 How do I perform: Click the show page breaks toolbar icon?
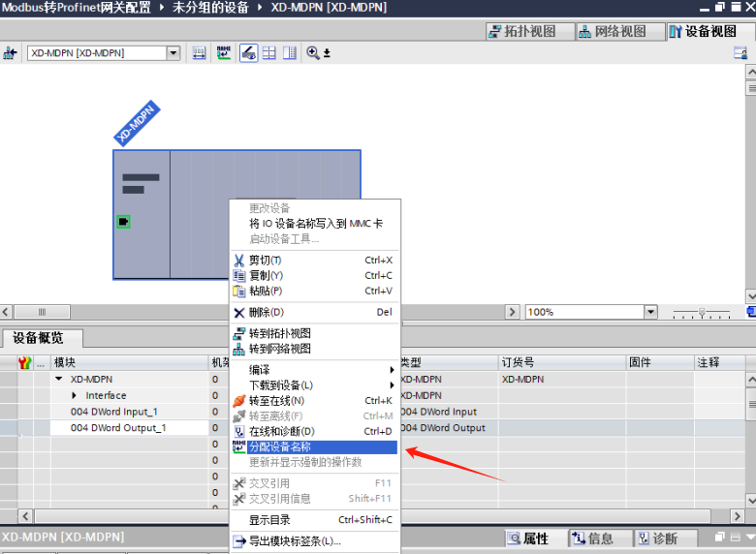(269, 53)
